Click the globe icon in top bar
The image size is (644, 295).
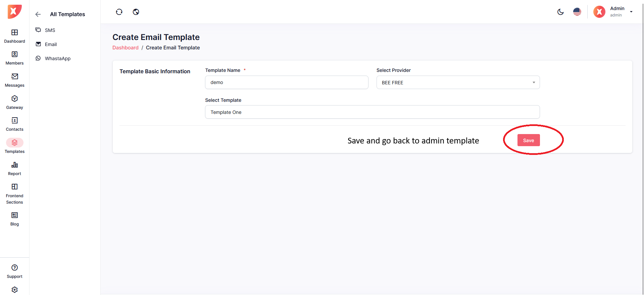136,12
